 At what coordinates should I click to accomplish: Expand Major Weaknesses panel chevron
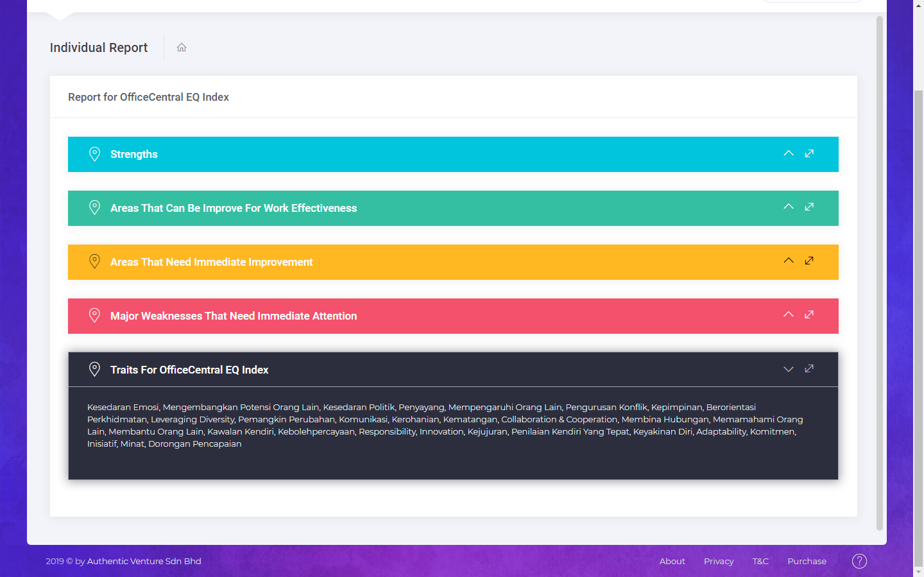789,314
